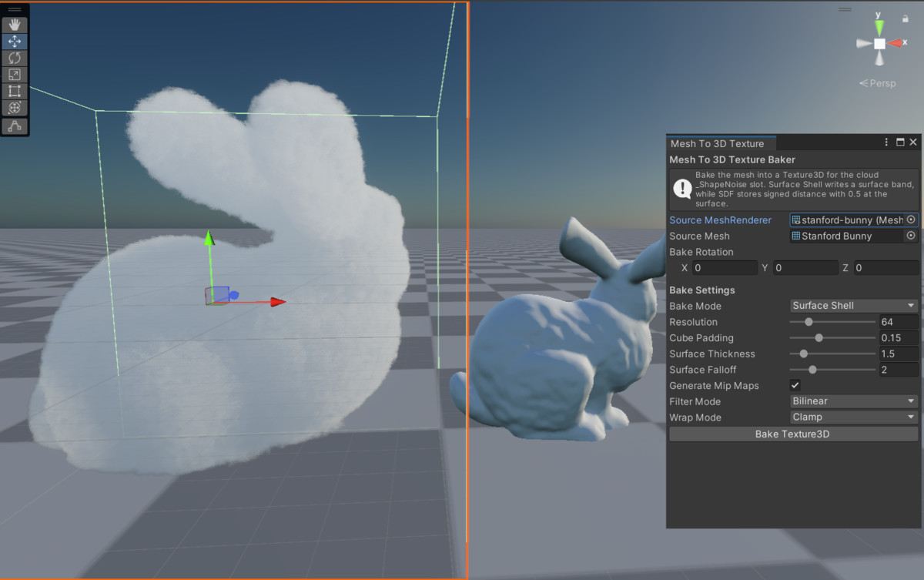Image resolution: width=924 pixels, height=580 pixels.
Task: Click the red X axis move arrow
Action: (x=278, y=302)
